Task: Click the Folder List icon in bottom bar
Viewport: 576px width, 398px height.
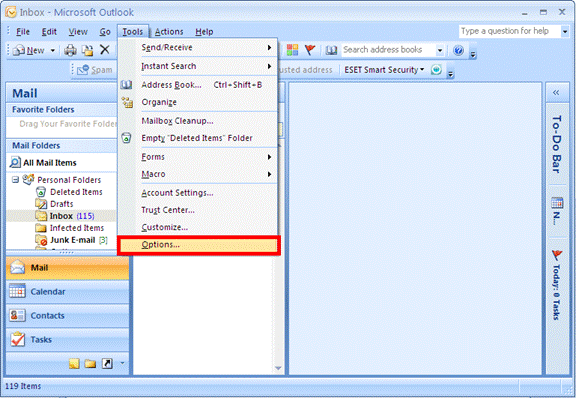Action: click(90, 364)
